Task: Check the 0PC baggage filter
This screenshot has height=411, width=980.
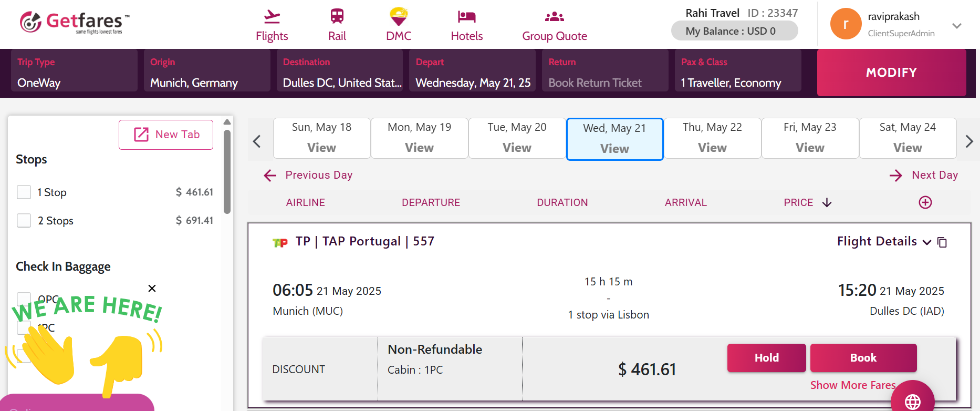Action: pyautogui.click(x=24, y=299)
